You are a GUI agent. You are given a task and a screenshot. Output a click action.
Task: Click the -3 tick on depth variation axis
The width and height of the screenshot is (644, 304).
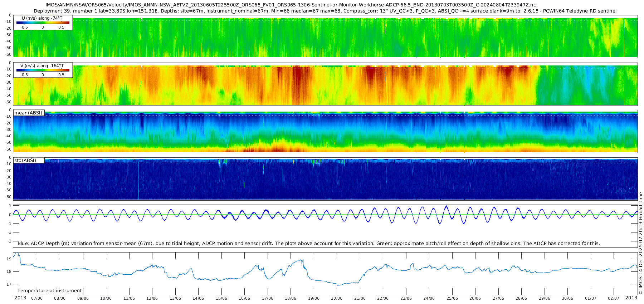9,241
